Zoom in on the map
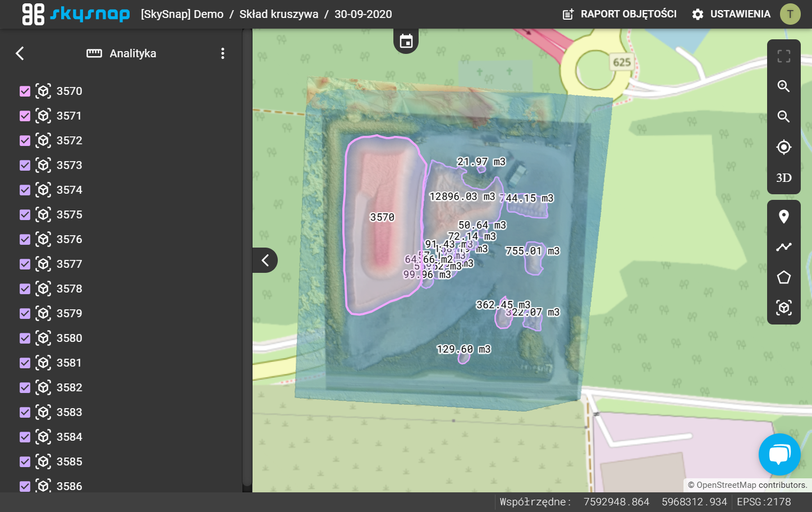The width and height of the screenshot is (812, 512). pos(784,86)
